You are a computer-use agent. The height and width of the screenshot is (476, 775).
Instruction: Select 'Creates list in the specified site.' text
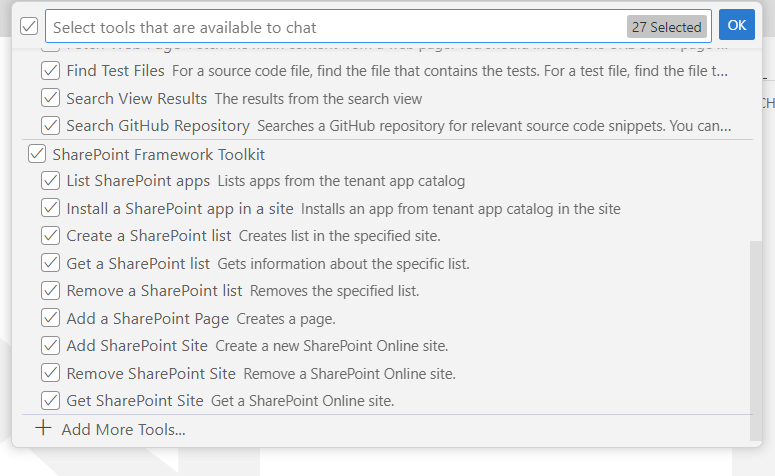[x=340, y=236]
